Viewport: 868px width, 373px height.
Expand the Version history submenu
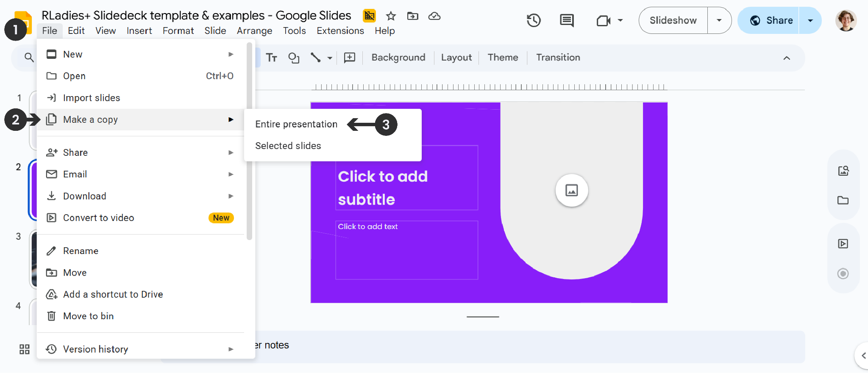pyautogui.click(x=141, y=349)
